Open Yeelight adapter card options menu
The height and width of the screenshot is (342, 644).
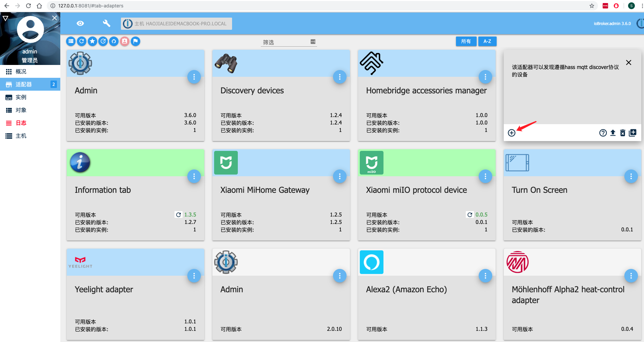pyautogui.click(x=194, y=276)
